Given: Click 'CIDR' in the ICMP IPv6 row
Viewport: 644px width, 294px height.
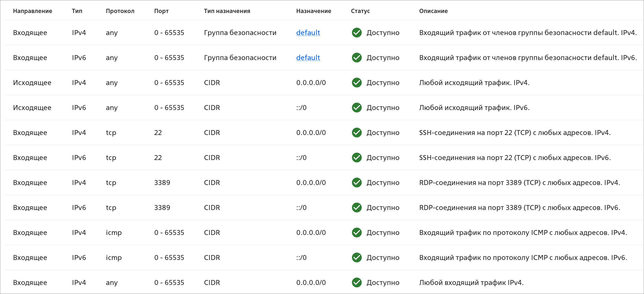Looking at the screenshot, I should (212, 257).
